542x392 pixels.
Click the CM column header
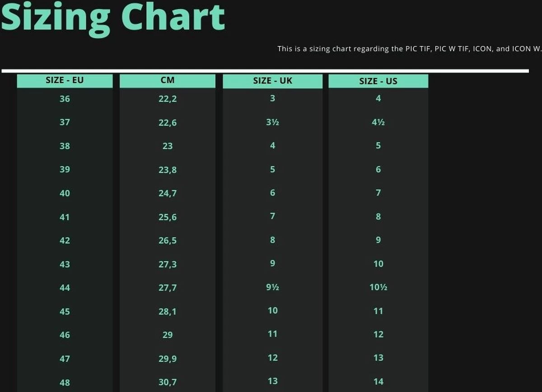click(x=167, y=81)
